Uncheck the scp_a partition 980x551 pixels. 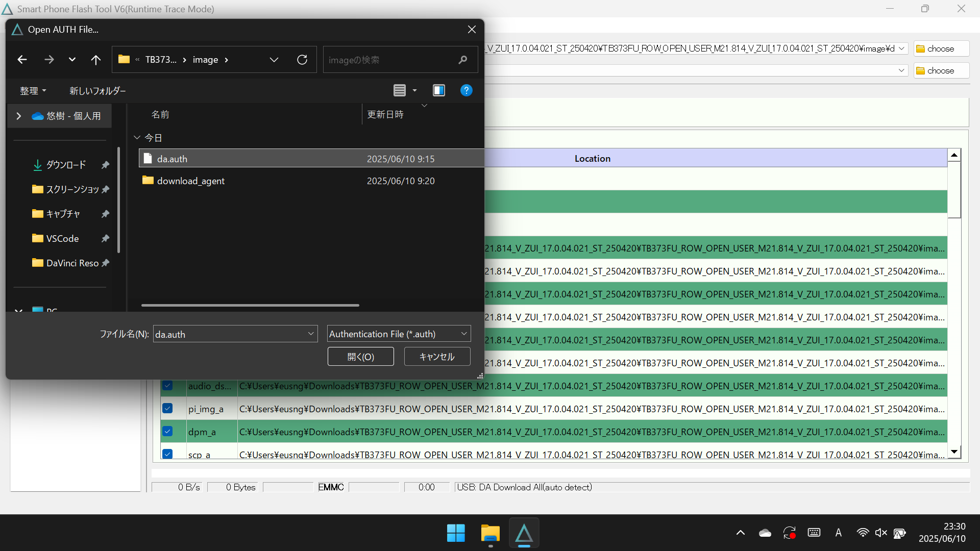167,454
